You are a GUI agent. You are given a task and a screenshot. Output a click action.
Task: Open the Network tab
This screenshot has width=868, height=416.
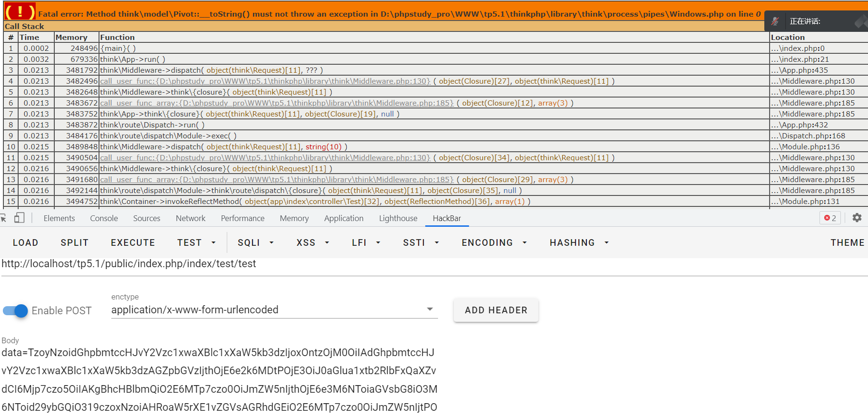click(191, 218)
